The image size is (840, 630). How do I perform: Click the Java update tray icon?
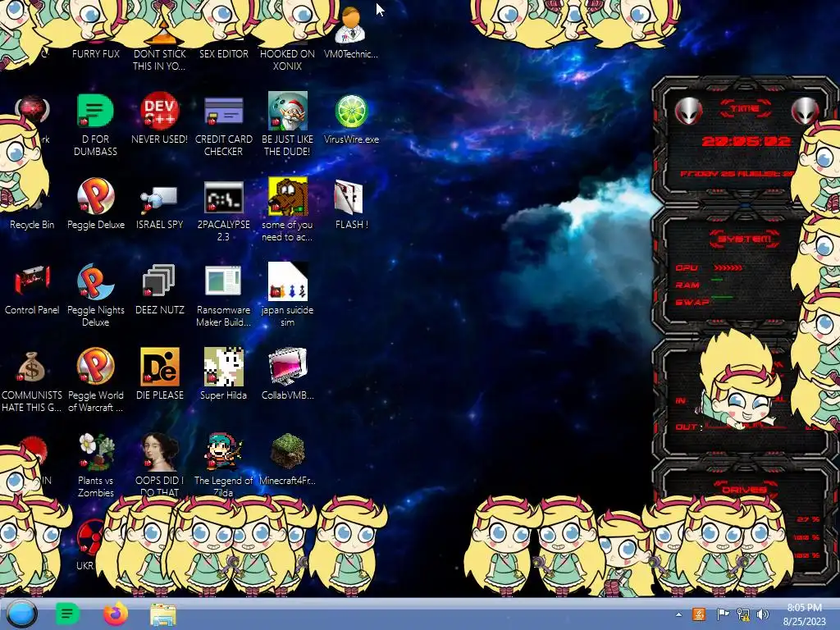[x=699, y=614]
